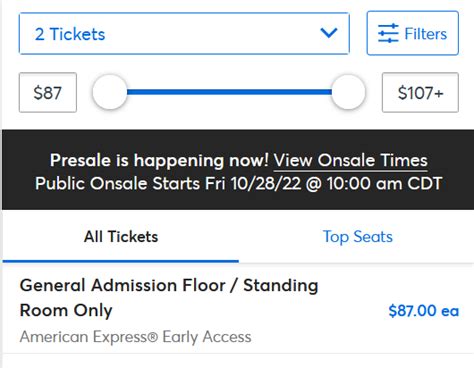474x368 pixels.
Task: Click American Express Early Access label
Action: coord(135,337)
